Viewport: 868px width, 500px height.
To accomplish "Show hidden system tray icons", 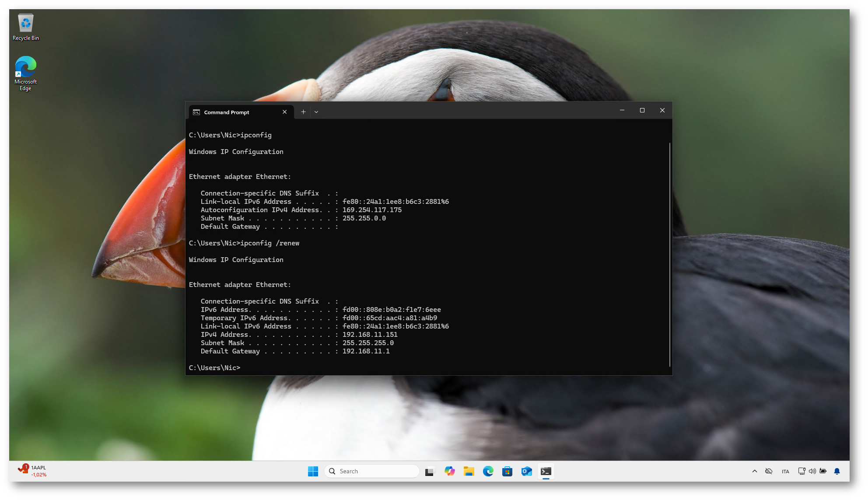I will coord(754,471).
